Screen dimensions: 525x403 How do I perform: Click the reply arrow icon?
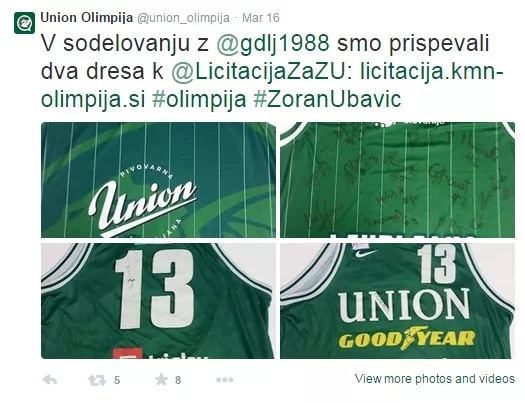(x=50, y=380)
